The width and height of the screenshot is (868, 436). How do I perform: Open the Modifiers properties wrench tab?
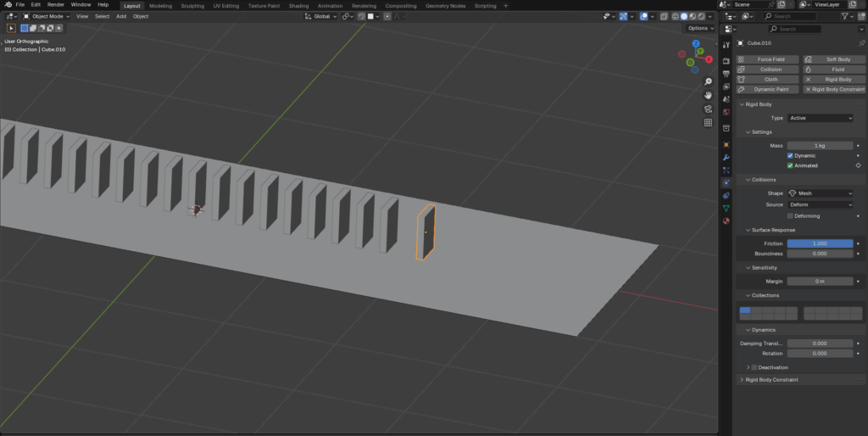pyautogui.click(x=726, y=157)
